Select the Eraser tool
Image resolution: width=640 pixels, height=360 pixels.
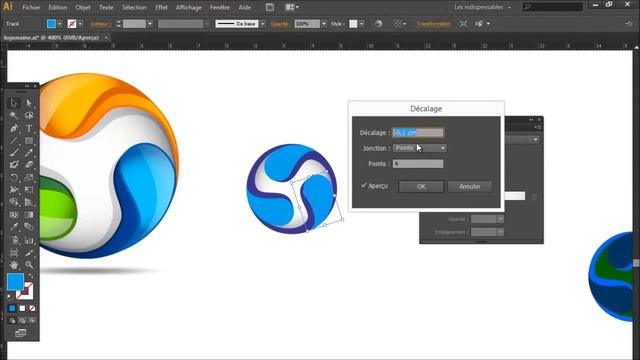[29, 165]
